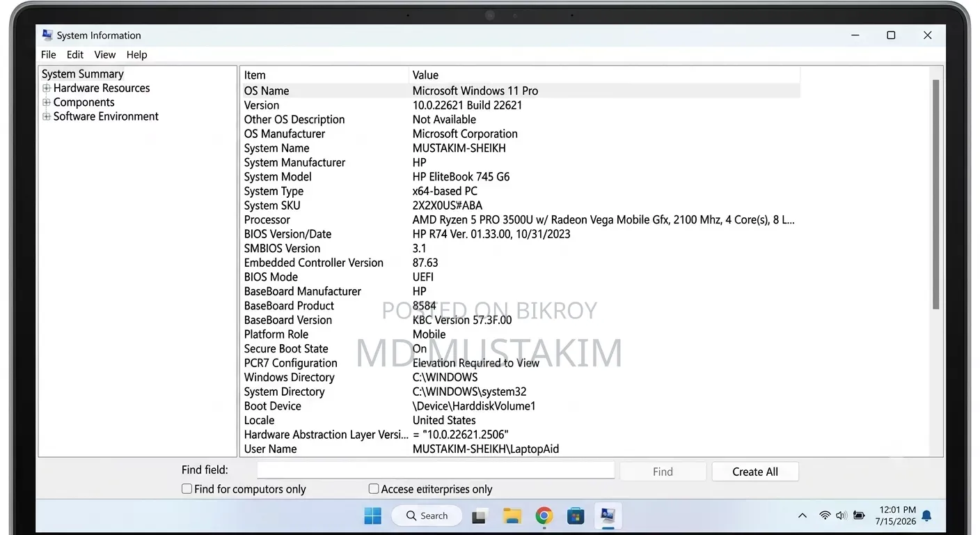
Task: Select the System Name row
Action: 520,148
